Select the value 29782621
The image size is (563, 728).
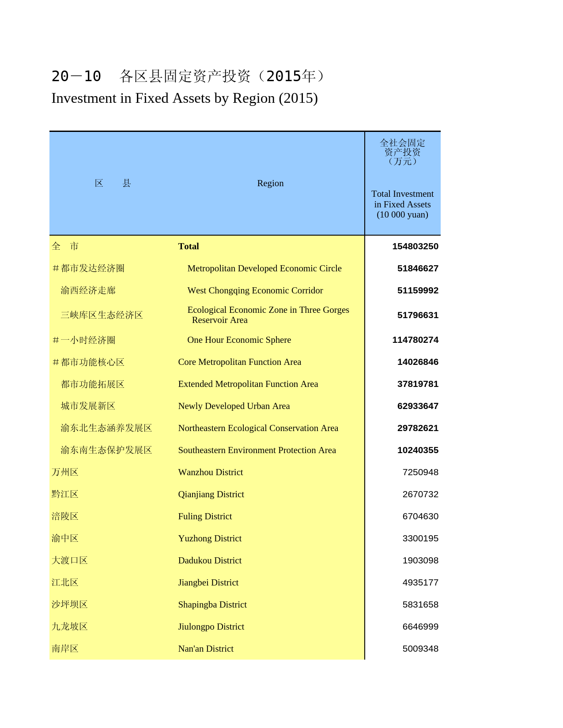(x=417, y=428)
